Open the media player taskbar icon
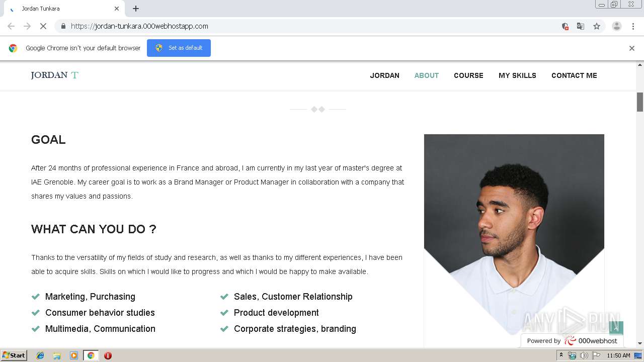 [74, 355]
